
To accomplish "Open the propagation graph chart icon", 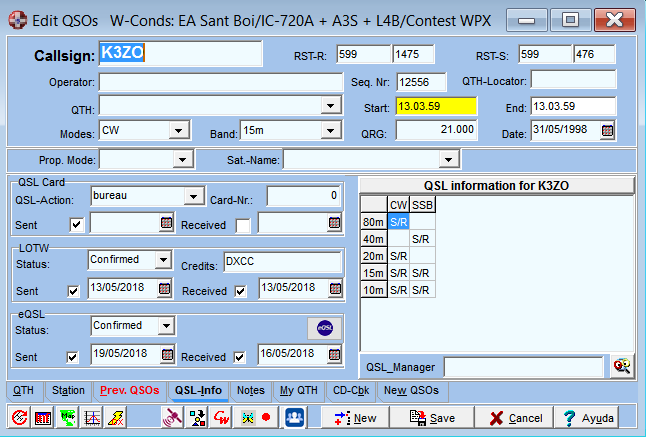I will 91,418.
